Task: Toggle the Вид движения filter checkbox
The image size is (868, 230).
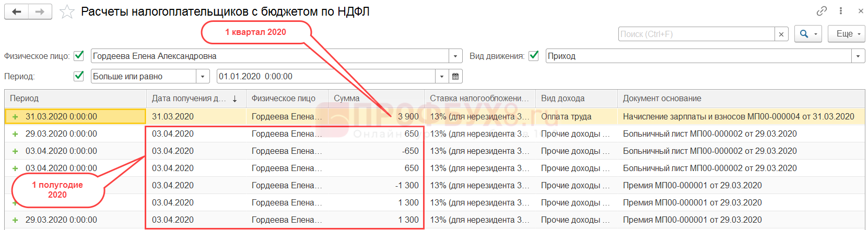Action: click(534, 56)
